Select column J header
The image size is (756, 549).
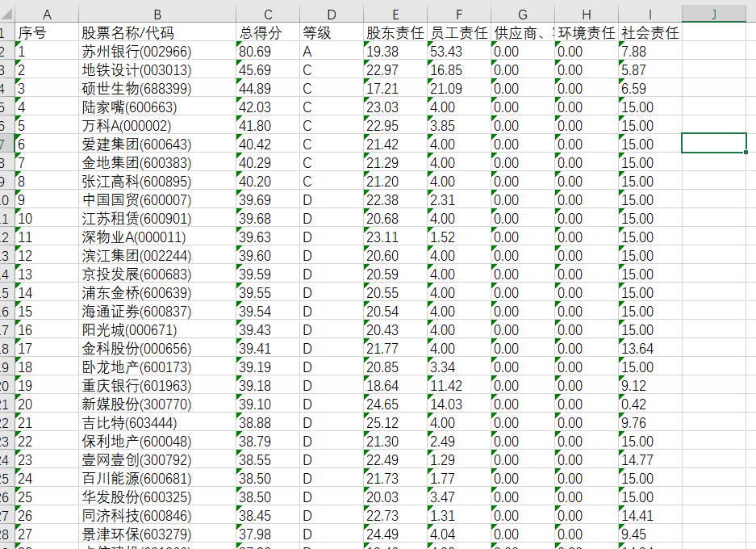[714, 15]
